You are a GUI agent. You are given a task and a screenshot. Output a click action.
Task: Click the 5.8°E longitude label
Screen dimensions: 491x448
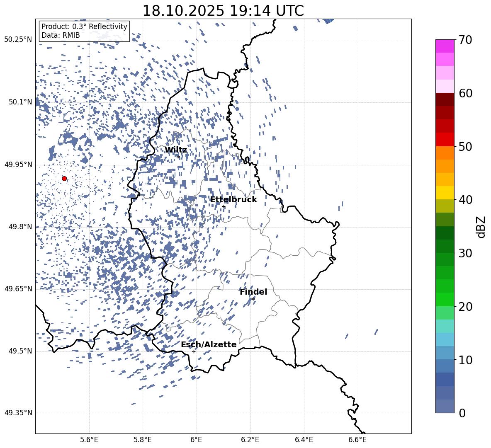143,440
